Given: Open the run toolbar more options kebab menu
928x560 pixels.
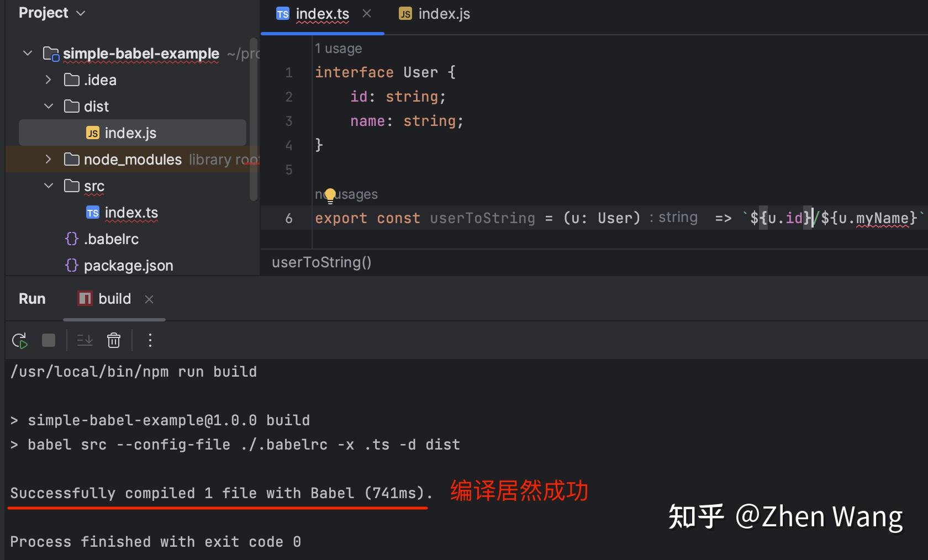Looking at the screenshot, I should click(149, 340).
